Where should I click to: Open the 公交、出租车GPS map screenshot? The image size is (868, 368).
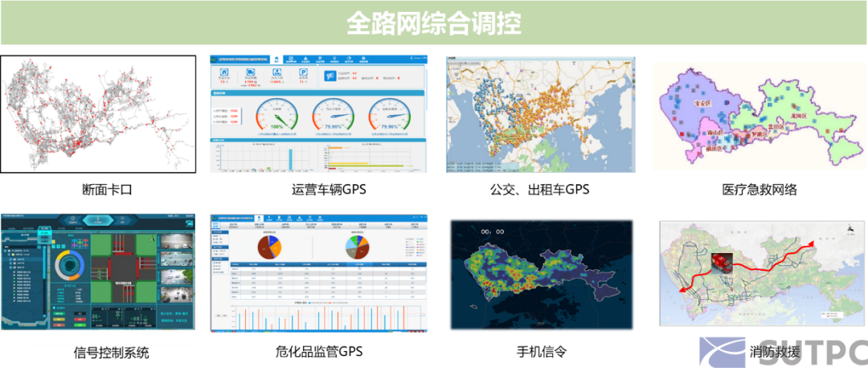click(541, 115)
